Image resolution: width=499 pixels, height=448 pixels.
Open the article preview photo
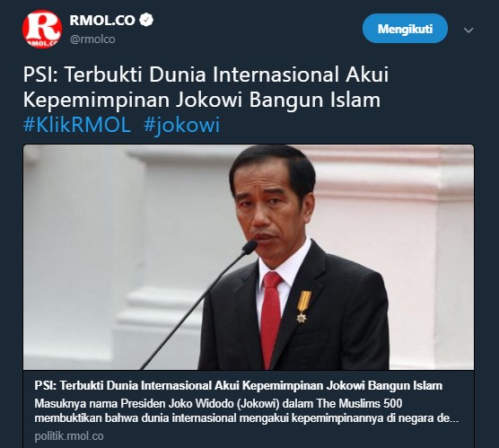(x=249, y=258)
